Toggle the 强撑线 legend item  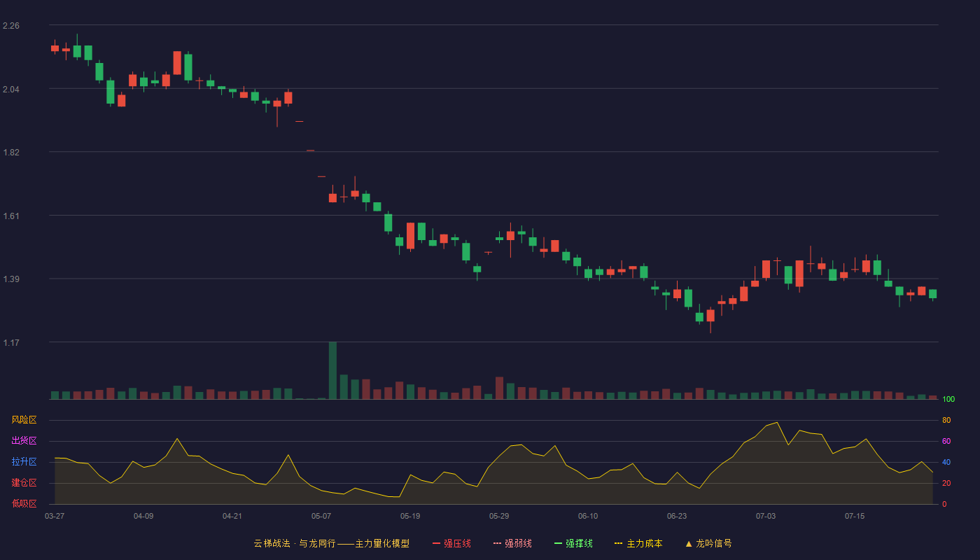(x=573, y=543)
